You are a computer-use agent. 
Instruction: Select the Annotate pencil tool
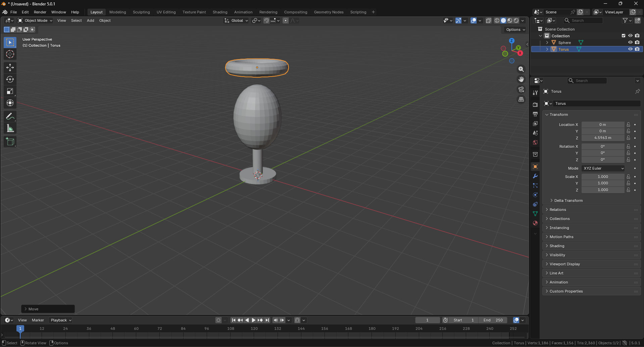(10, 117)
